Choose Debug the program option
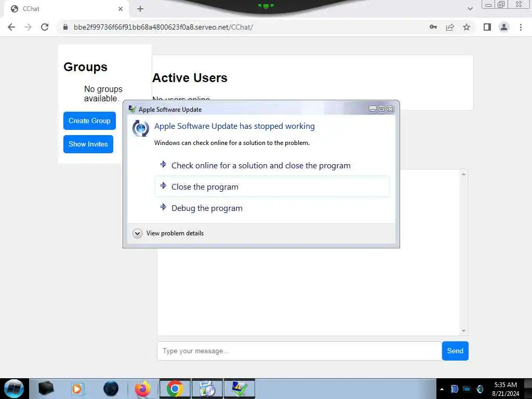 (x=272, y=208)
